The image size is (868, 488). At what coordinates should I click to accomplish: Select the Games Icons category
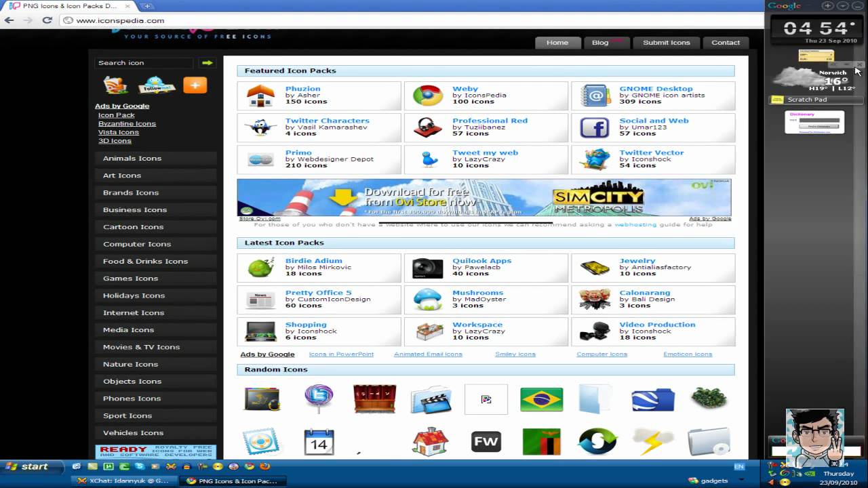pos(156,278)
